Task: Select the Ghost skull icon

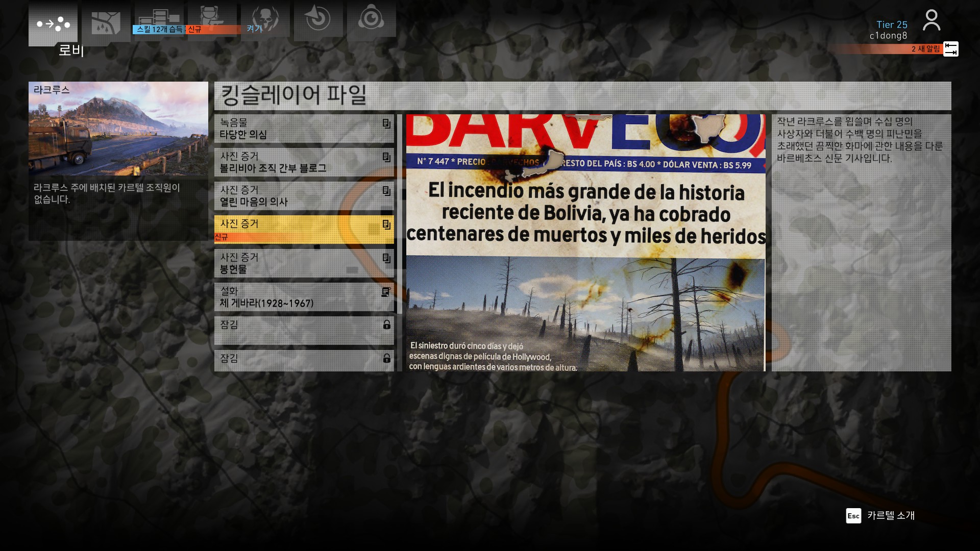Action: pos(265,16)
